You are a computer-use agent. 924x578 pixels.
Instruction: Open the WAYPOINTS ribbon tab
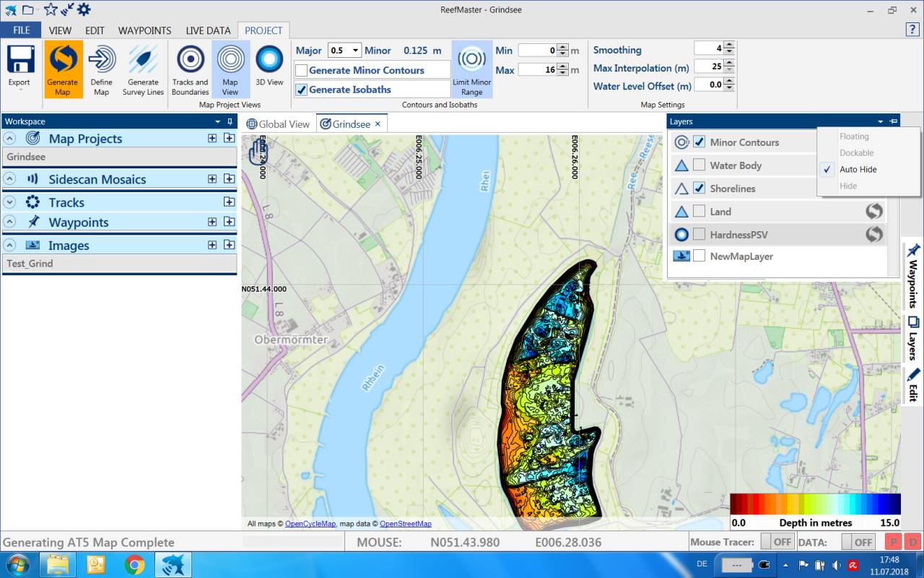tap(144, 30)
